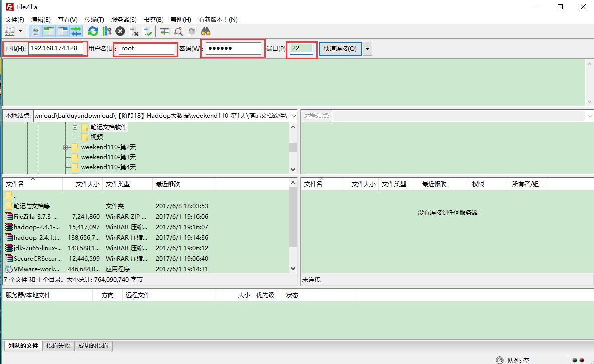Click the port field showing 22
Screen dimensions: 594x364
(x=302, y=49)
